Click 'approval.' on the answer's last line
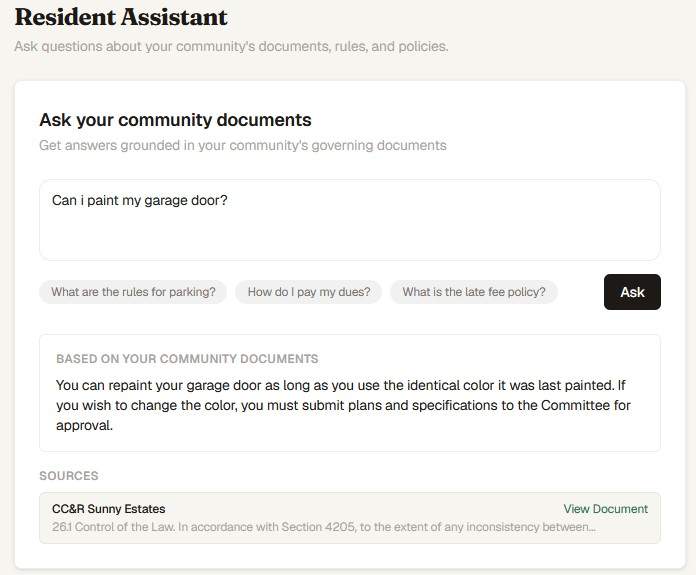The width and height of the screenshot is (696, 575). point(84,425)
